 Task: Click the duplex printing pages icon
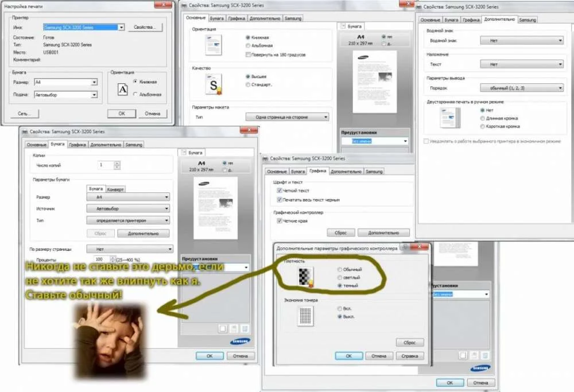pyautogui.click(x=450, y=118)
